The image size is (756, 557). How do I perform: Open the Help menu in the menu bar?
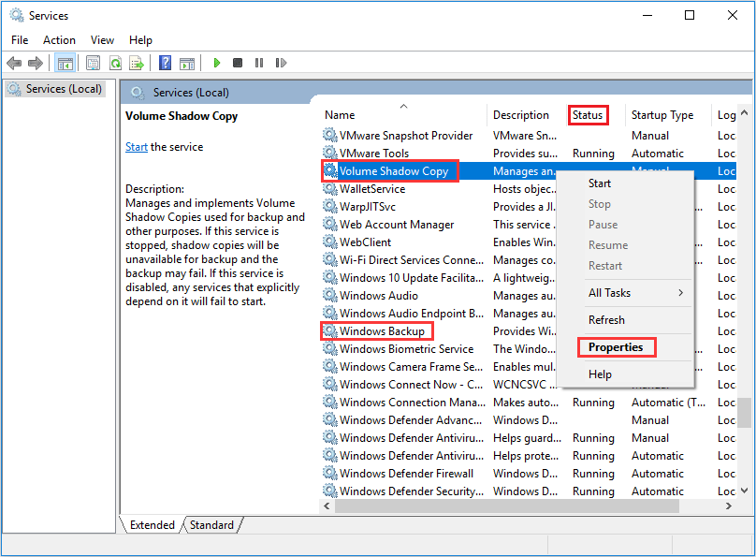140,40
